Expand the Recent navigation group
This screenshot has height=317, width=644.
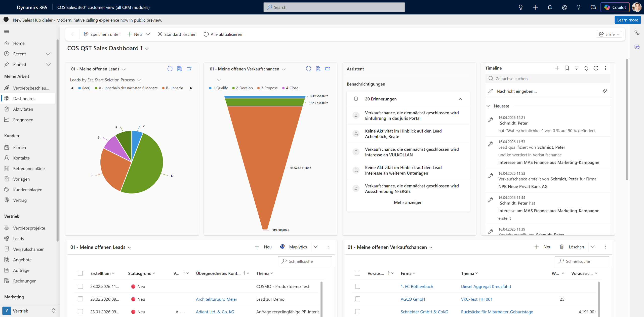coord(48,54)
